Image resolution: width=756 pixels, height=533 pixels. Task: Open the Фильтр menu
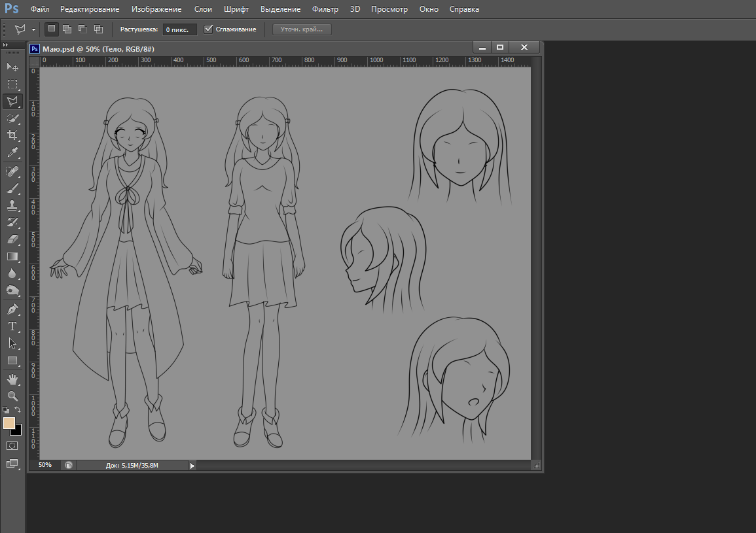[325, 9]
